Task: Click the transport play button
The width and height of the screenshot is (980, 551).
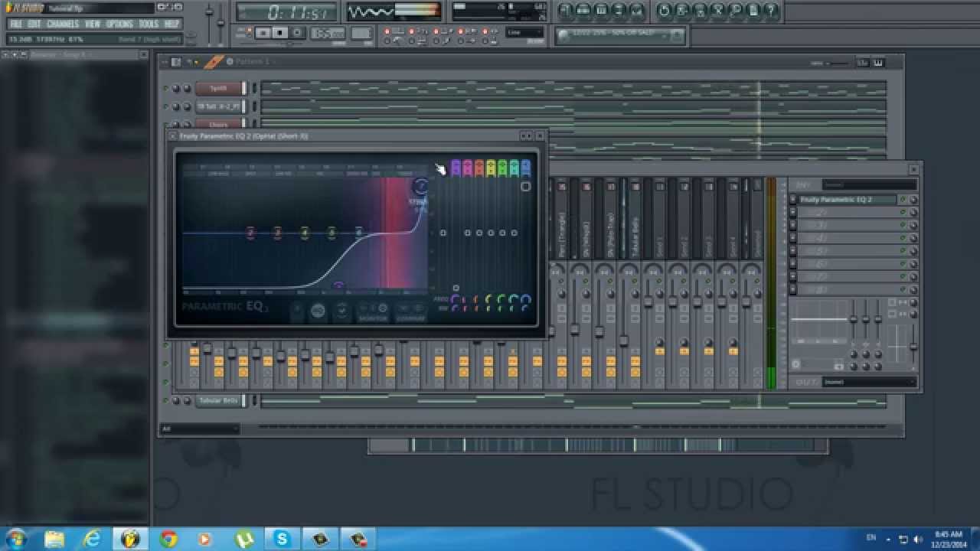Action: coord(264,33)
